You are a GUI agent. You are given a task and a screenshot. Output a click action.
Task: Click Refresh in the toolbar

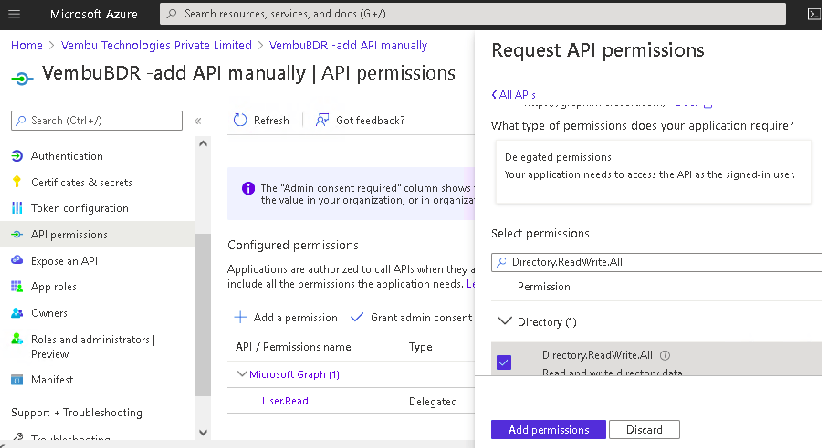pyautogui.click(x=262, y=120)
